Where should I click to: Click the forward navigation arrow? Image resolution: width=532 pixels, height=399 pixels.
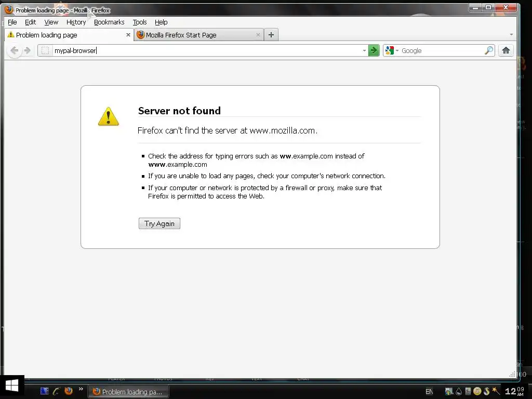28,50
